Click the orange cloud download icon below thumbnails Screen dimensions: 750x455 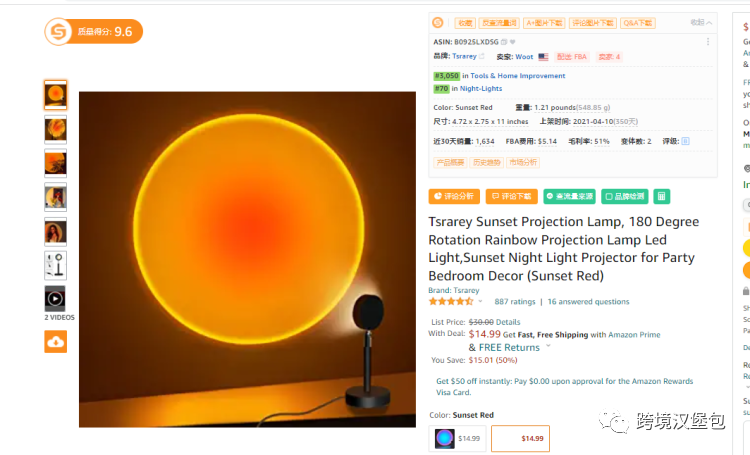point(55,342)
